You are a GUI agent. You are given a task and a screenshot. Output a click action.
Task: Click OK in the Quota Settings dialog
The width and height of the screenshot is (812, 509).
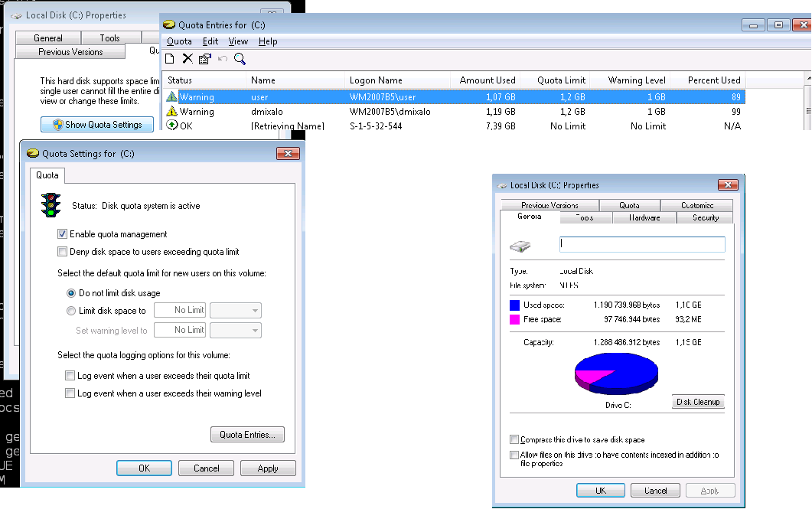[x=144, y=468]
